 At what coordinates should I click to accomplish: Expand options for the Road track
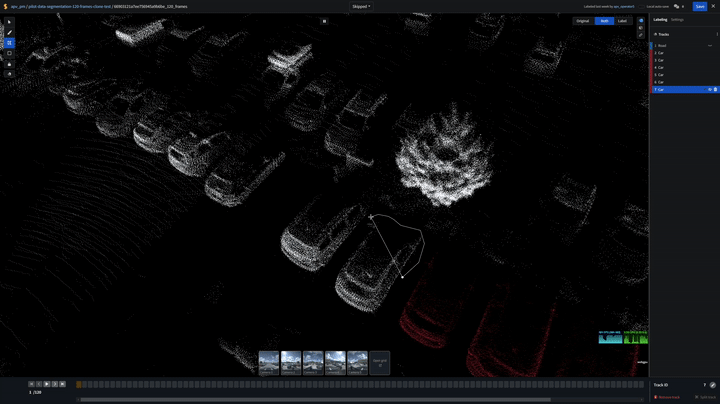click(710, 46)
